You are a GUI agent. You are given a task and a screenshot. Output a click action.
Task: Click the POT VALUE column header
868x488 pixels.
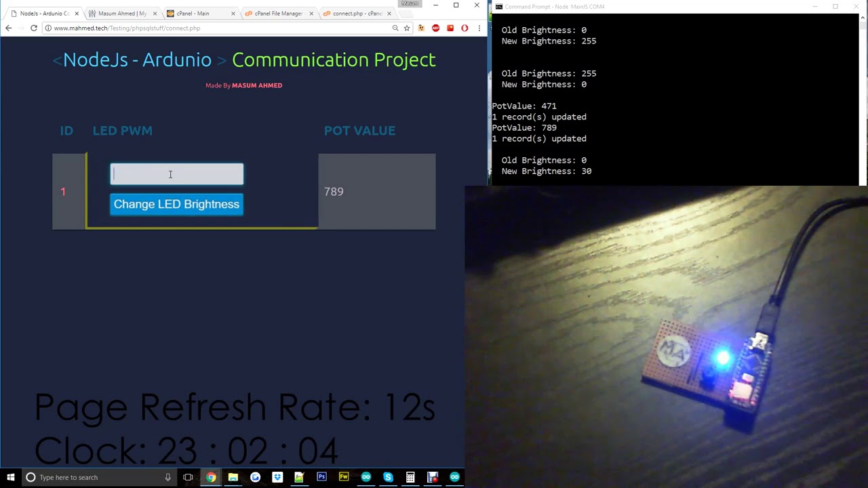coord(359,130)
